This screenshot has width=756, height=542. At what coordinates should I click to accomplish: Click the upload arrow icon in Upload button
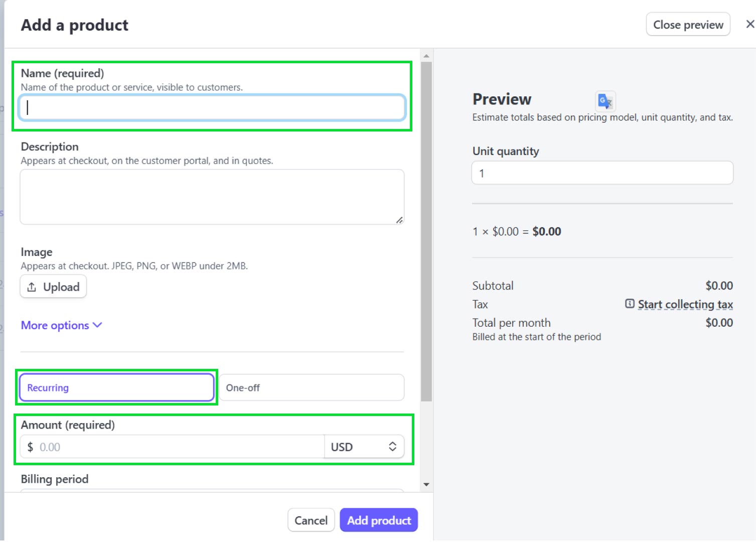click(32, 286)
